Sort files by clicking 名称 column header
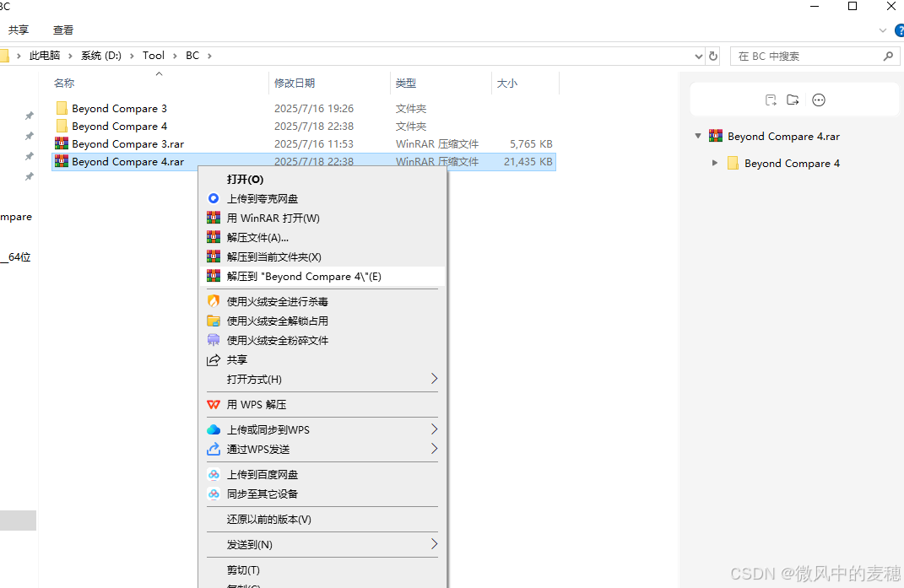Screen dimensions: 904x588 tap(63, 83)
